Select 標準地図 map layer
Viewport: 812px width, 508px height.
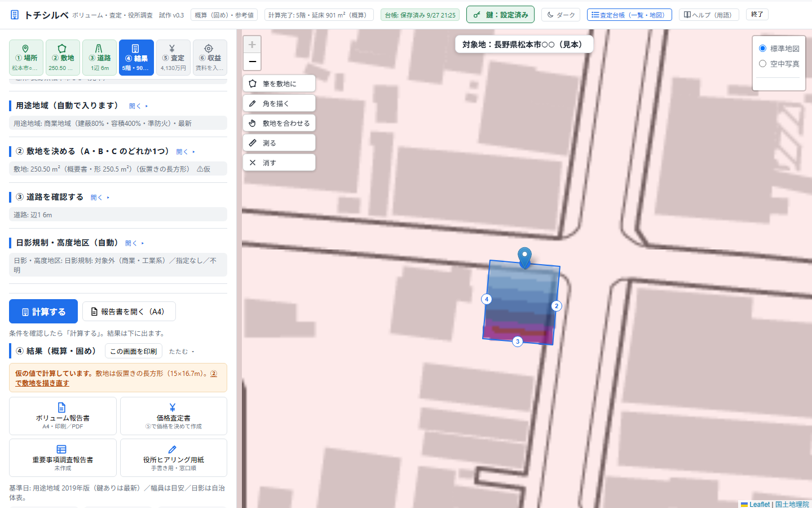click(762, 49)
